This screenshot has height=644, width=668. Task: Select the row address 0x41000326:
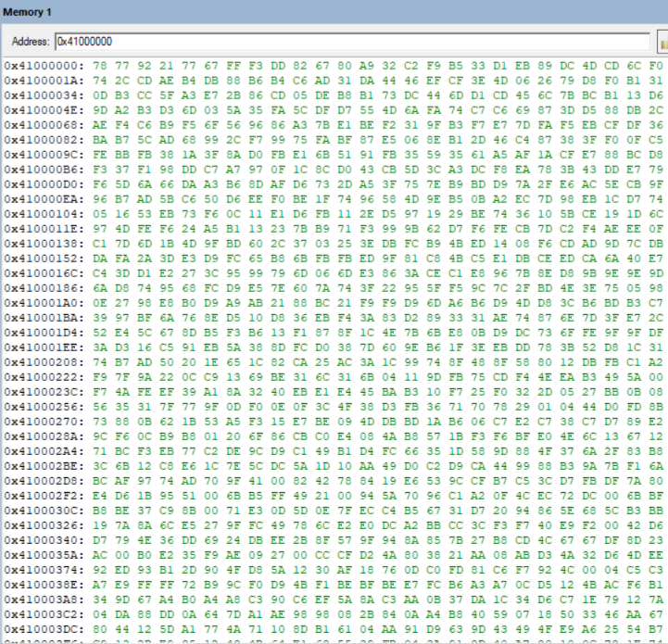click(44, 525)
